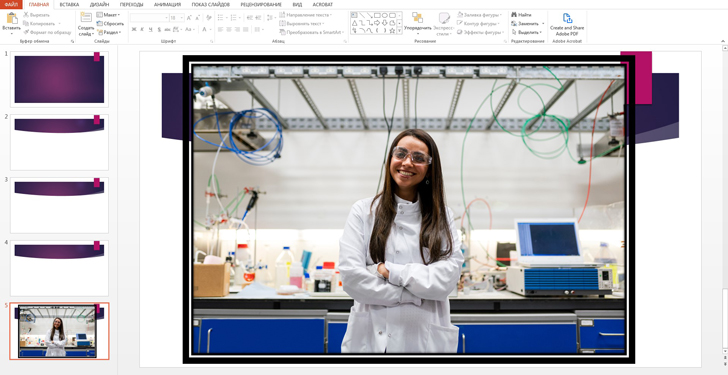Toggle italic К formatting
728x375 pixels.
tap(143, 29)
